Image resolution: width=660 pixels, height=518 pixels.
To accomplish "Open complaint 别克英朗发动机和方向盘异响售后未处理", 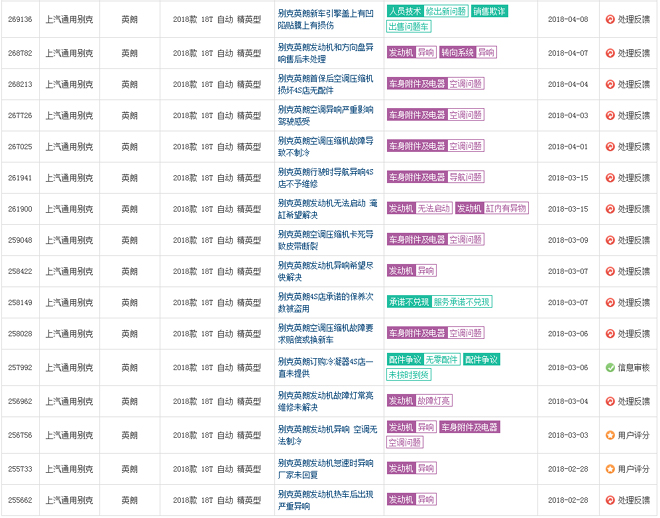I will click(325, 53).
